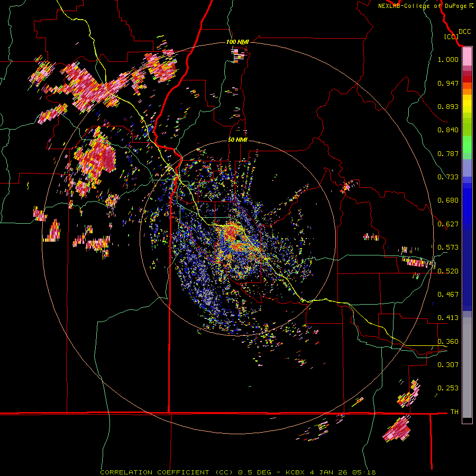This screenshot has height=476, width=476.
Task: Click the 0.360 color scale value
Action: [448, 342]
